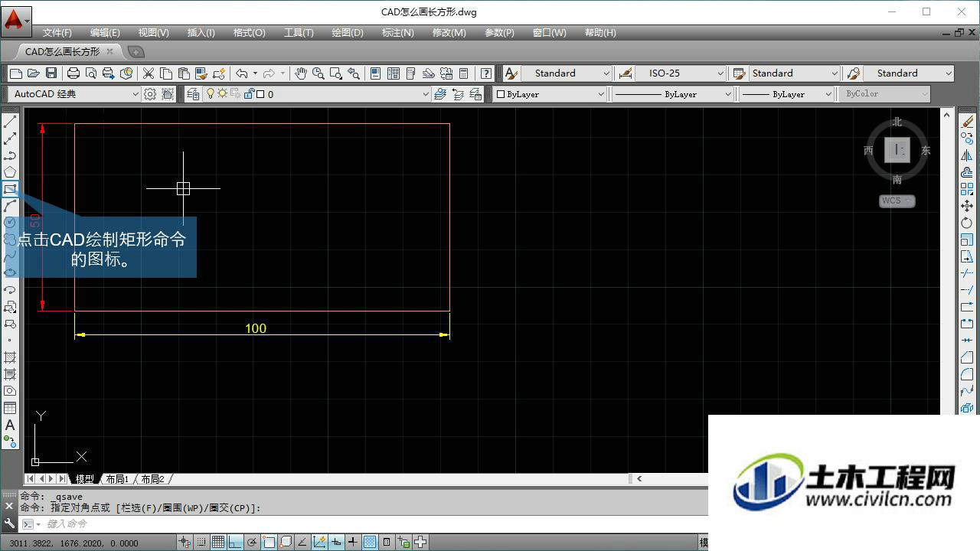The width and height of the screenshot is (980, 551).
Task: Open Workspace Settings gear
Action: coord(150,94)
